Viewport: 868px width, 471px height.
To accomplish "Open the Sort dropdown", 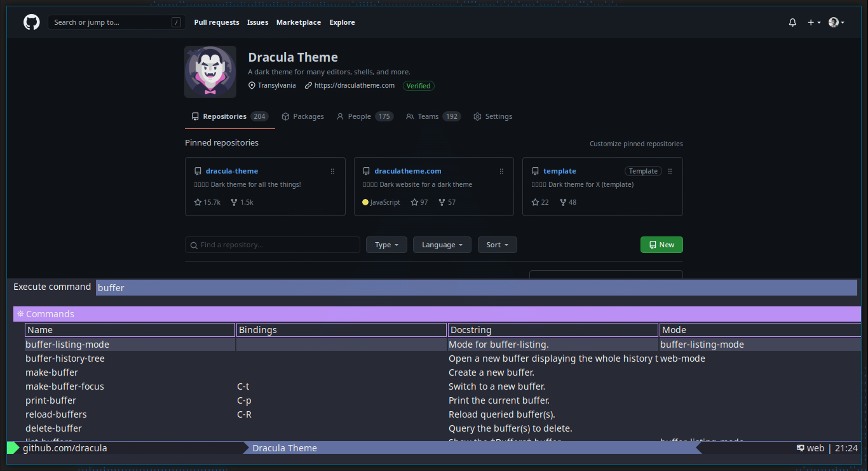I will click(498, 245).
